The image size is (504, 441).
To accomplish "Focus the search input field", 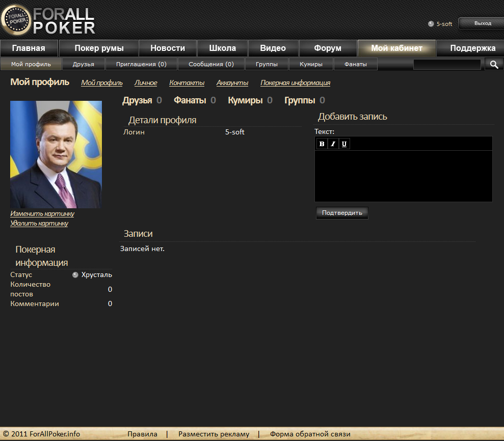I will point(447,65).
